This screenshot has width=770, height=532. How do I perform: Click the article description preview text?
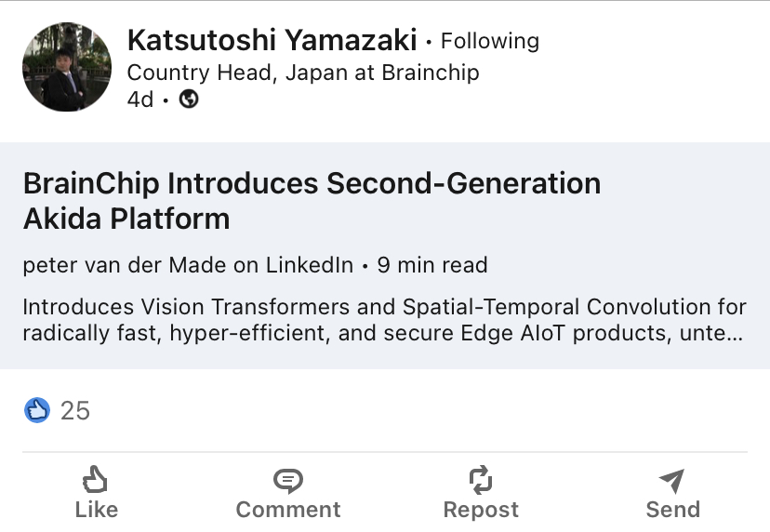tap(383, 320)
